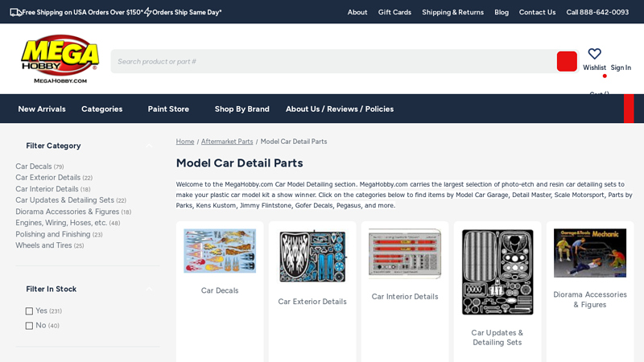
Task: Open About Us / Reviews / Policies menu
Action: pos(340,109)
